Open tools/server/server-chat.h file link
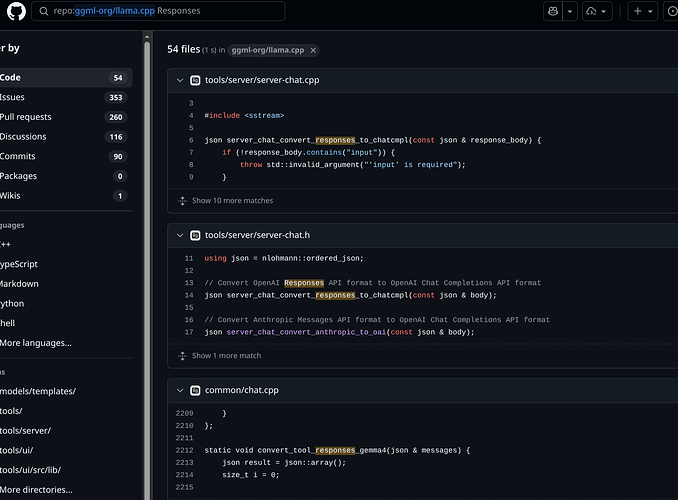The image size is (678, 500). tap(257, 235)
